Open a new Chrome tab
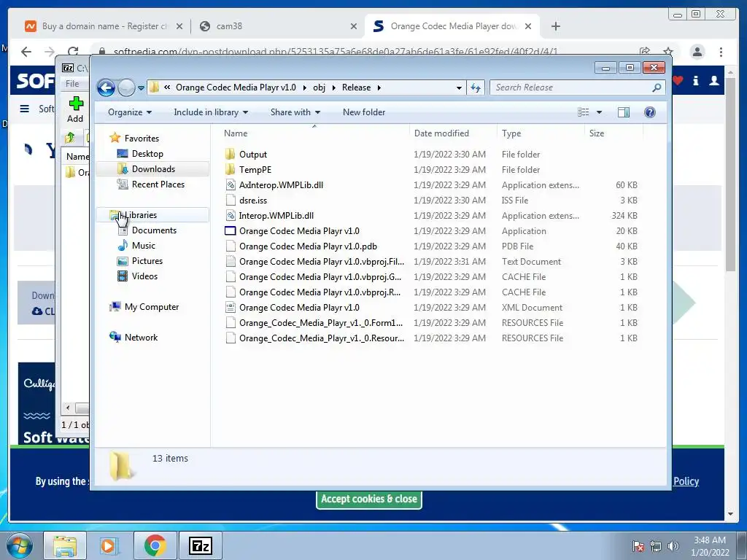 click(555, 26)
